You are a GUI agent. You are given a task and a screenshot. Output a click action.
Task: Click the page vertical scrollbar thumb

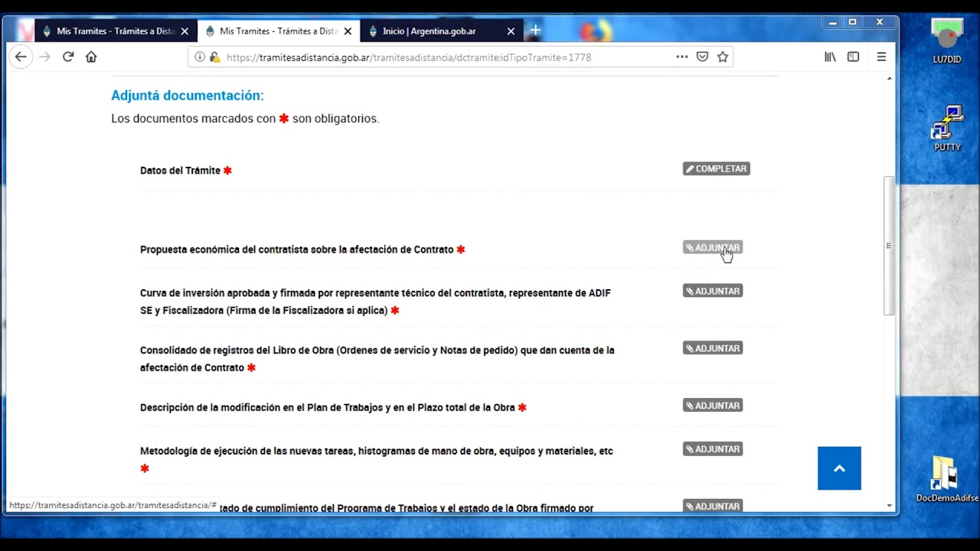click(x=889, y=245)
